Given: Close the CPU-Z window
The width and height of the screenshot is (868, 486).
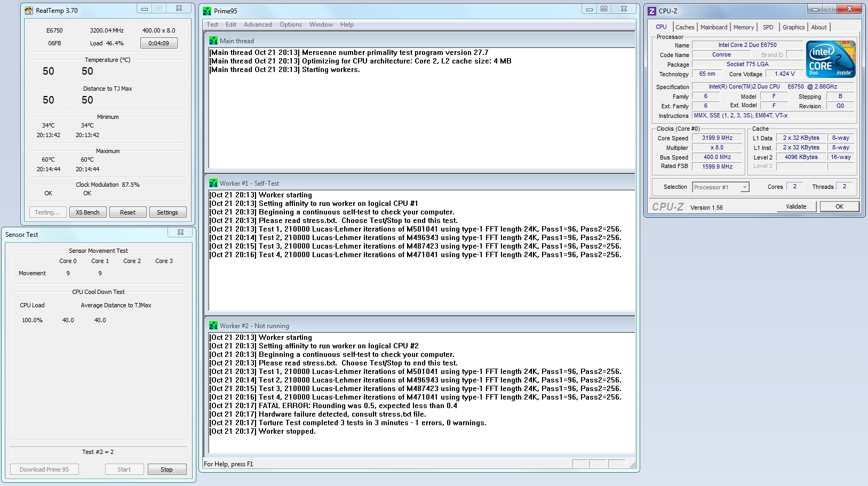Looking at the screenshot, I should click(x=849, y=9).
